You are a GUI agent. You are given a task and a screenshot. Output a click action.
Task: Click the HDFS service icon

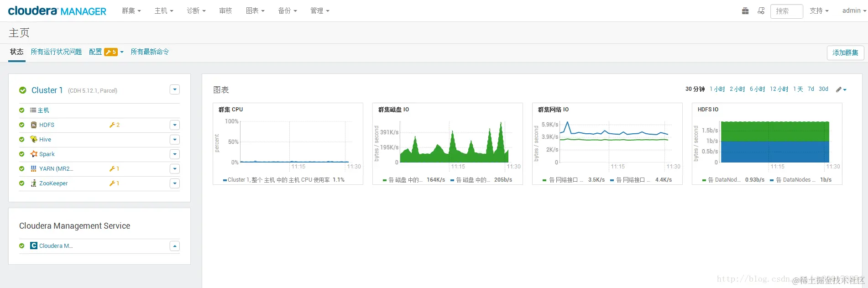click(x=34, y=125)
